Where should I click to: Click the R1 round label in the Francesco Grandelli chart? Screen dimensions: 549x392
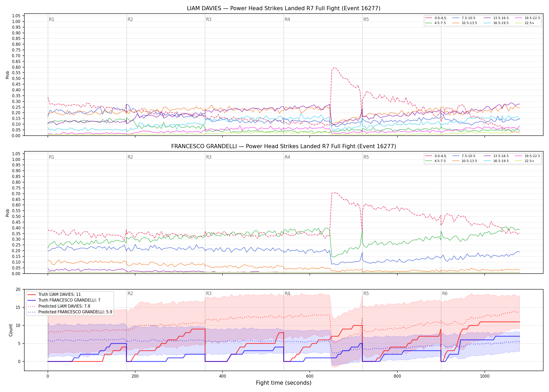(x=52, y=157)
